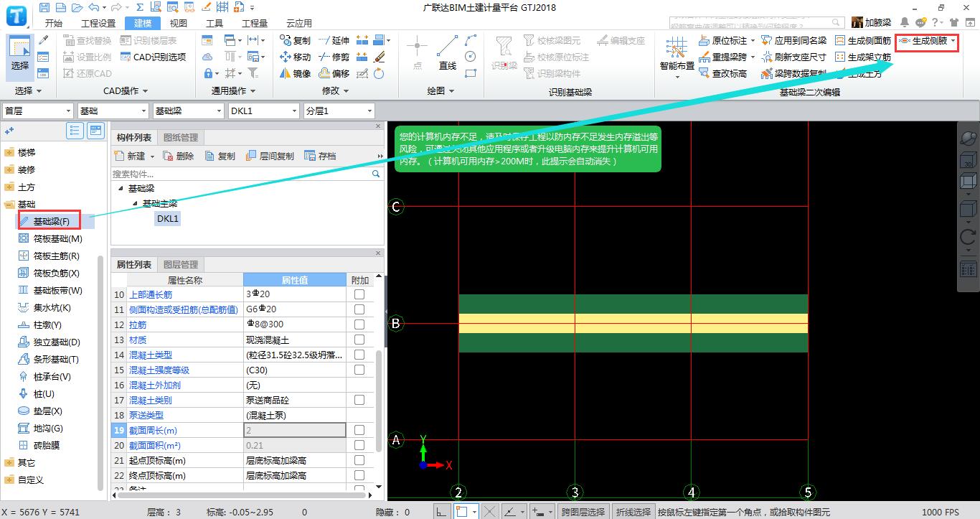Click the orthogonal mode icon in status bar

[442, 512]
